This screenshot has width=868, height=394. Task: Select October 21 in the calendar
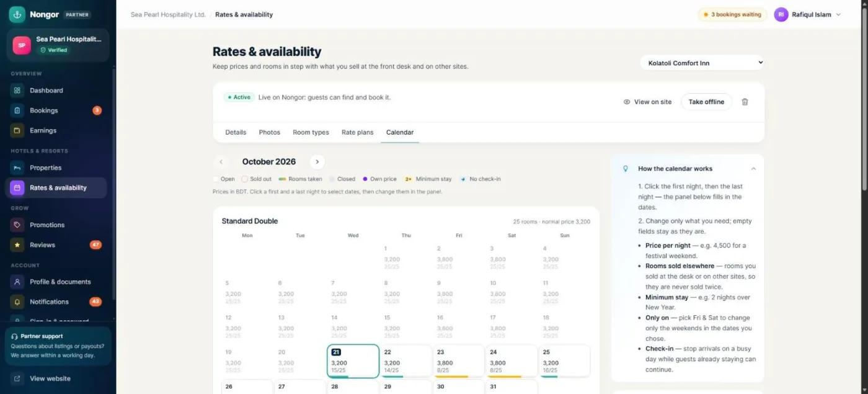tap(353, 361)
